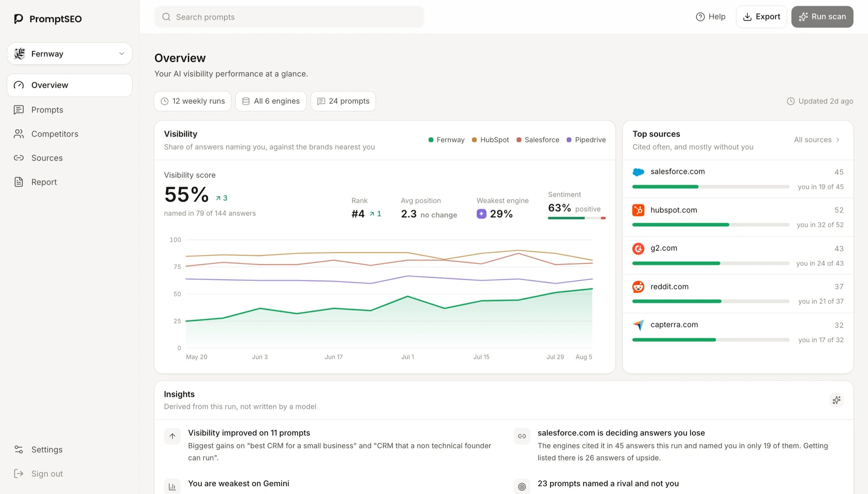The width and height of the screenshot is (868, 494).
Task: Click the Search prompts field
Action: coord(289,17)
